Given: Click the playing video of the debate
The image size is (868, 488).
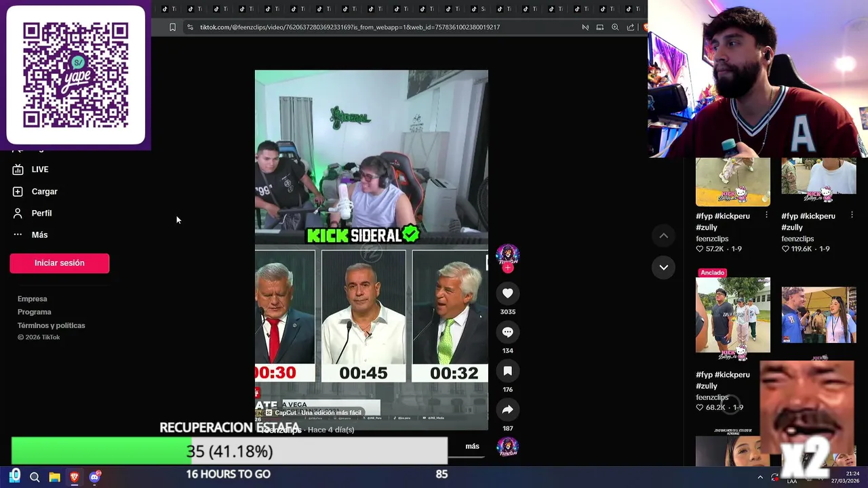Looking at the screenshot, I should [371, 250].
